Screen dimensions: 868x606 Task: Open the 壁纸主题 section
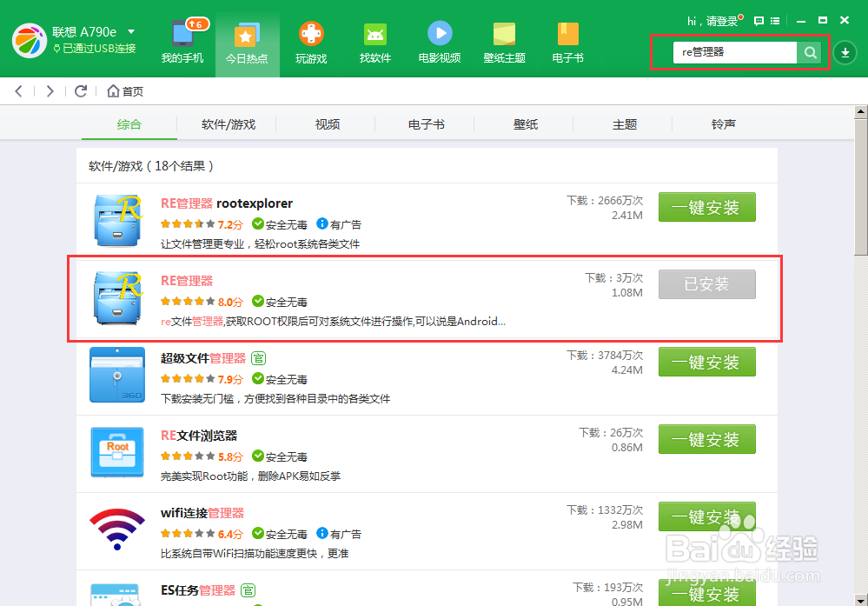point(504,42)
